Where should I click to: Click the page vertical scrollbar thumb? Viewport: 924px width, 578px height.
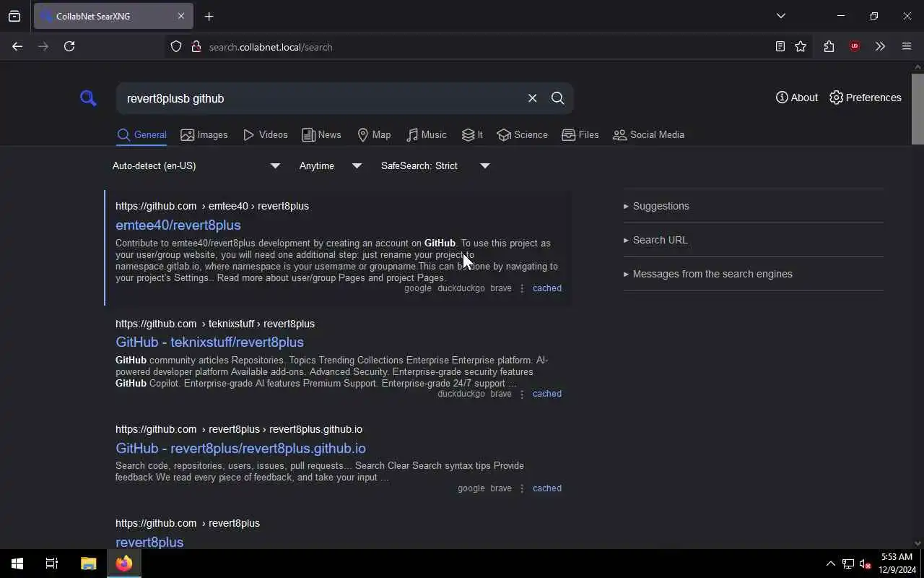918,108
